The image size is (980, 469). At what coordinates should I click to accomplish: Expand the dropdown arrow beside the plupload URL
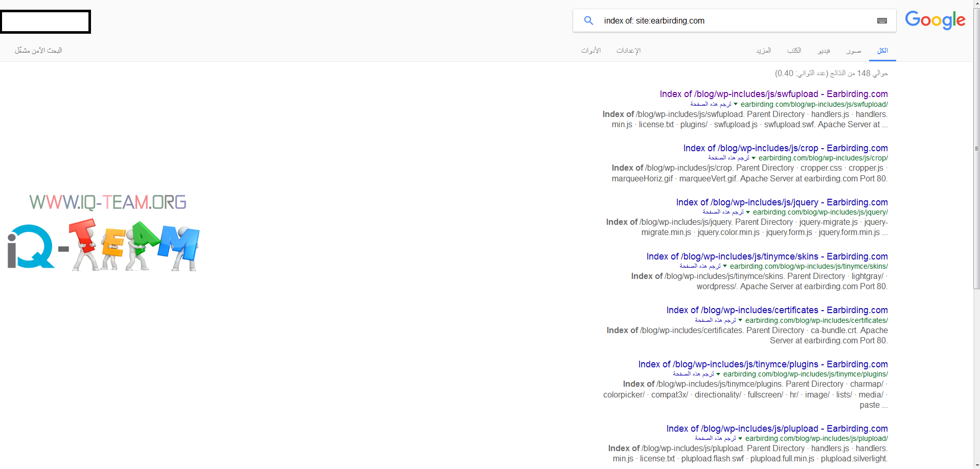coord(740,438)
